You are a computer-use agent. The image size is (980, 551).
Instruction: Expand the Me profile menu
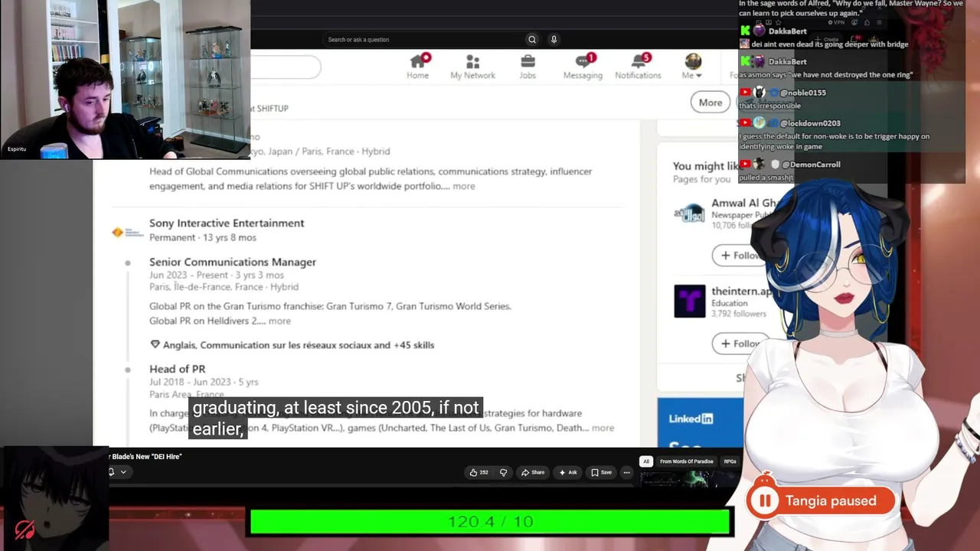tap(692, 67)
